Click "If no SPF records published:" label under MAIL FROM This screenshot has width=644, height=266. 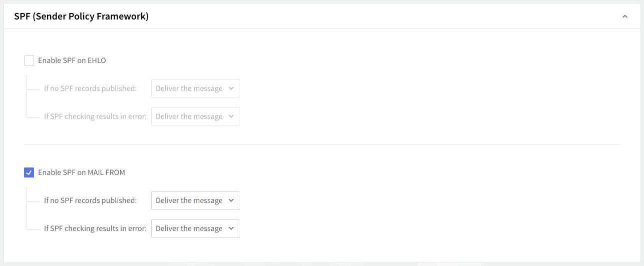[90, 200]
